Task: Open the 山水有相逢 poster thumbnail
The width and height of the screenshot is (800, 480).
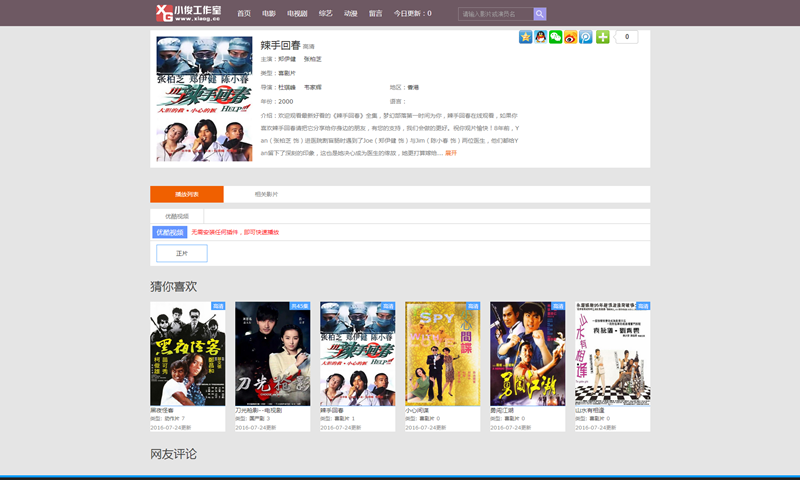Action: pos(613,353)
